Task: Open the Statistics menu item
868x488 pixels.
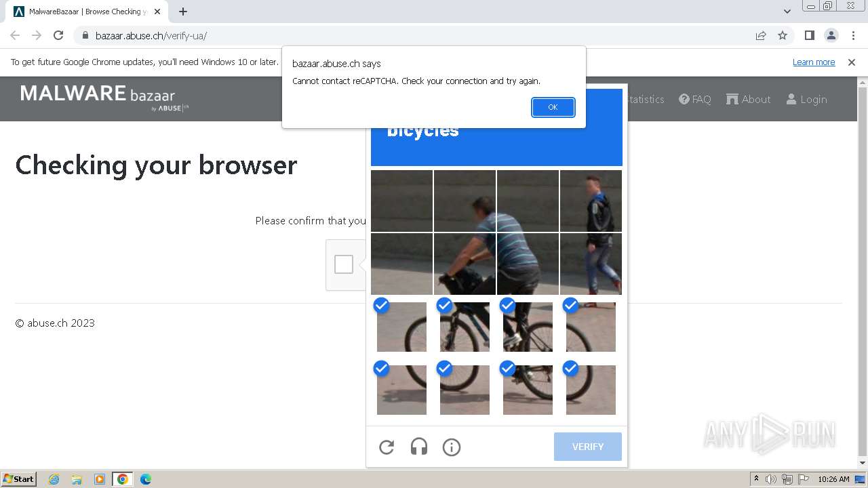Action: tap(646, 99)
